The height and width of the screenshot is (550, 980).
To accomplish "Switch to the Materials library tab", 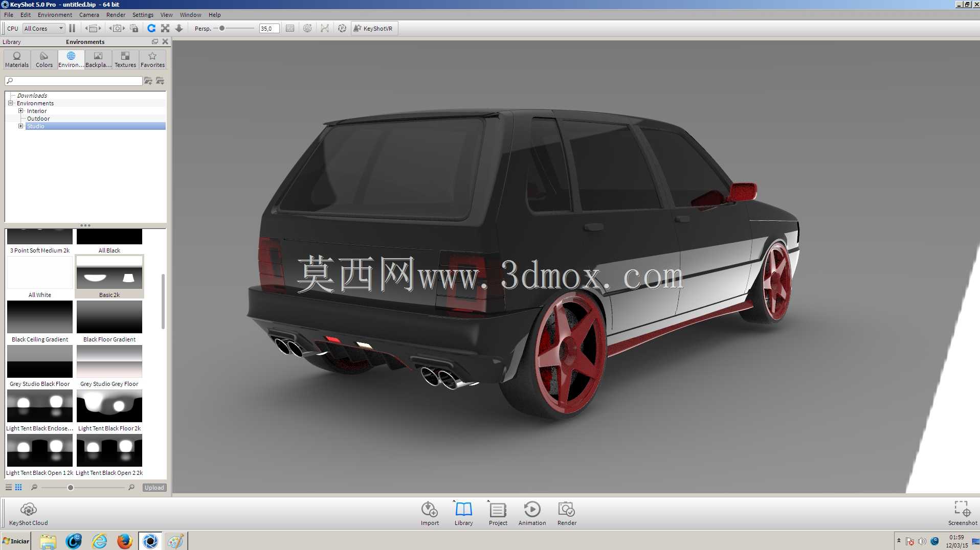I will [x=17, y=59].
